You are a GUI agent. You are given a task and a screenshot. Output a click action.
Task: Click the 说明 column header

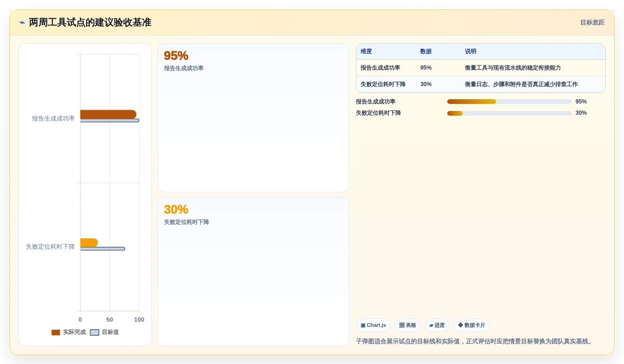tap(471, 52)
